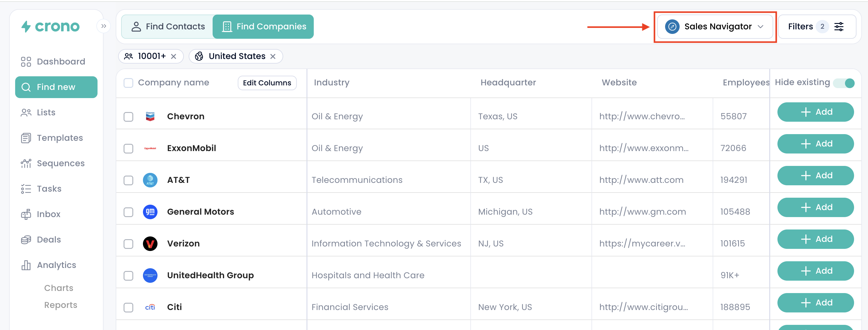Go to the Deals page
The image size is (868, 330).
tap(41, 240)
